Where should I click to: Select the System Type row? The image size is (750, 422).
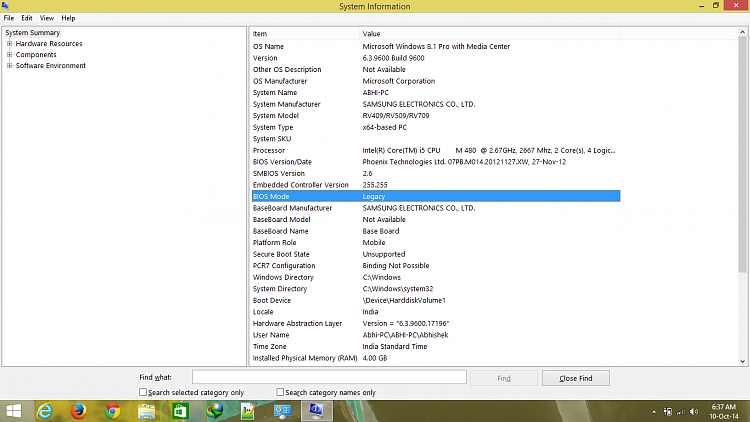(x=436, y=127)
